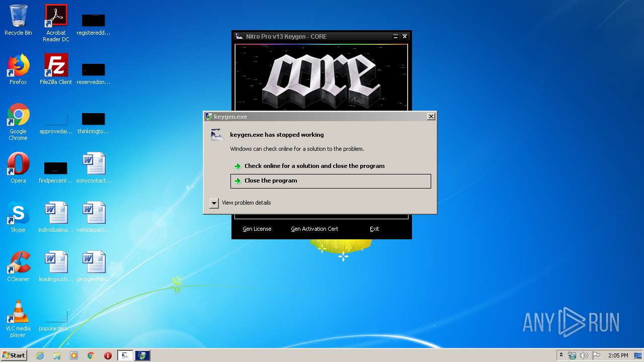644x362 pixels.
Task: Choose Close the program option
Action: pyautogui.click(x=331, y=181)
